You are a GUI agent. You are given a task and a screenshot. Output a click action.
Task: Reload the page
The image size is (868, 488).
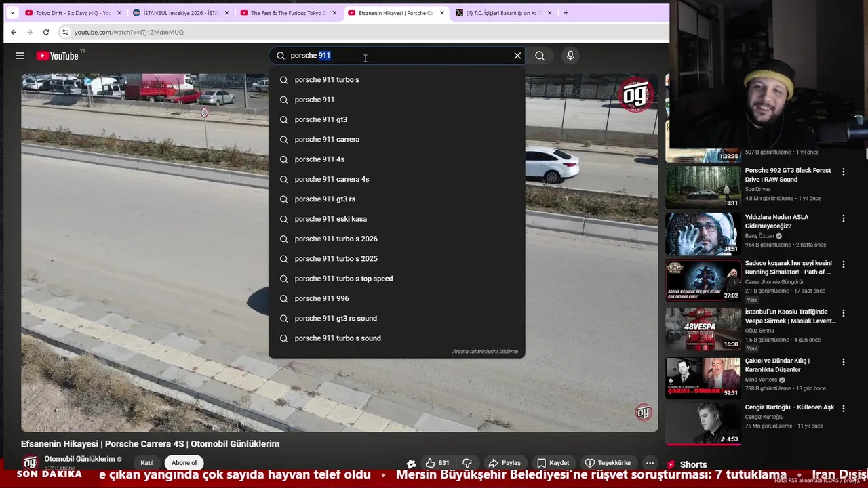[x=45, y=32]
